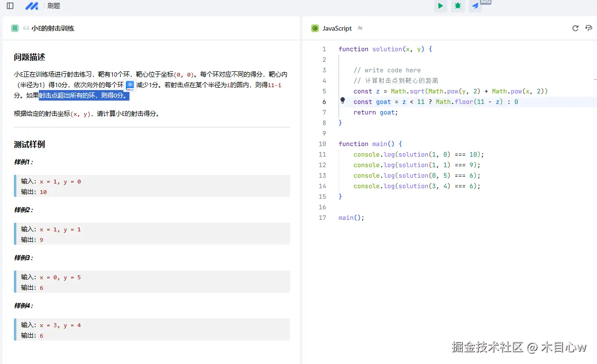Select the 小E的射击训练 problem tab
597x364 pixels.
[53, 28]
